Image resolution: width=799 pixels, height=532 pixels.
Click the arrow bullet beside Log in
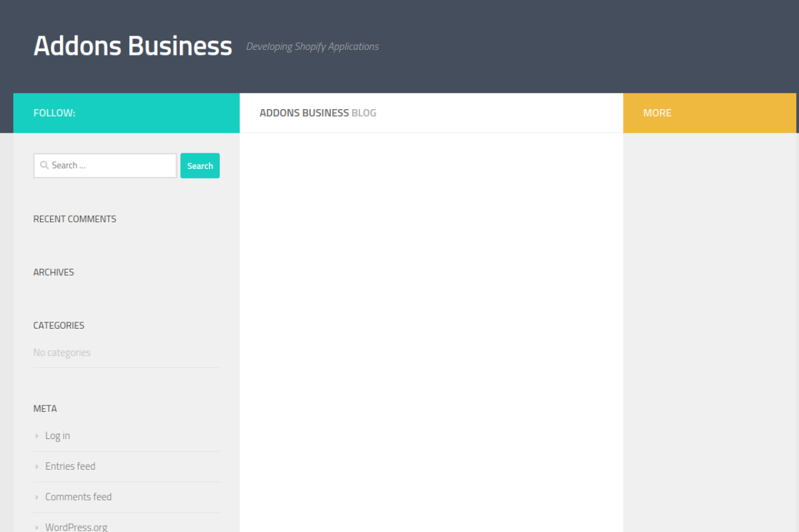pyautogui.click(x=37, y=436)
